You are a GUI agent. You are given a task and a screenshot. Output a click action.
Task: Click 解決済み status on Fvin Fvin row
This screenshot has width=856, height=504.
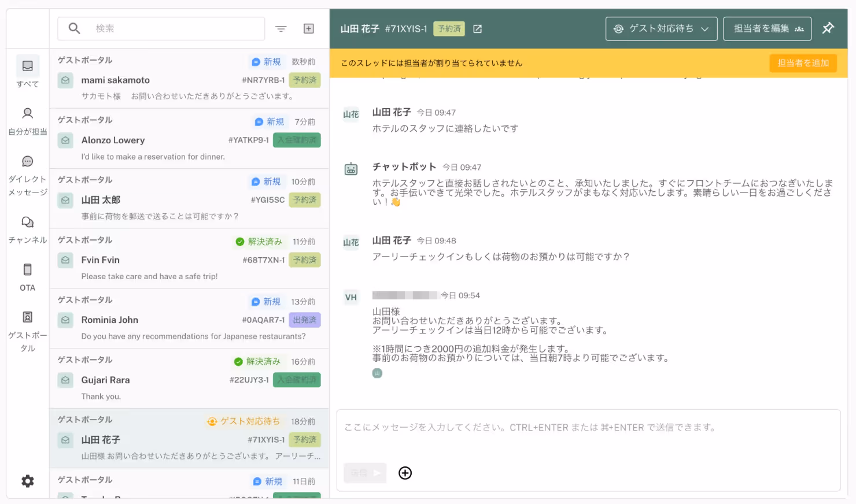[x=259, y=242]
